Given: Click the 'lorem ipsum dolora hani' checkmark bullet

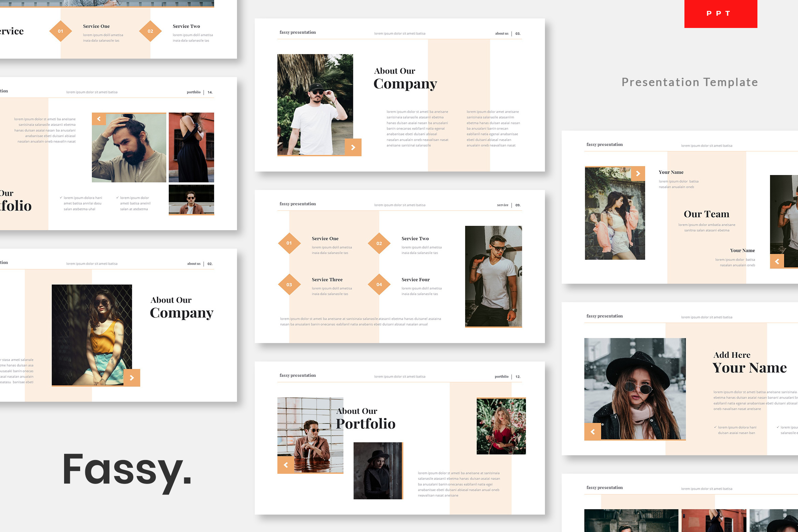Looking at the screenshot, I should (x=82, y=198).
